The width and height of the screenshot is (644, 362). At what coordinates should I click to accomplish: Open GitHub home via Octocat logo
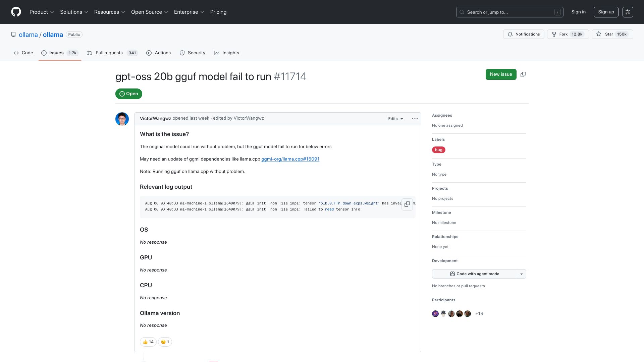point(16,12)
